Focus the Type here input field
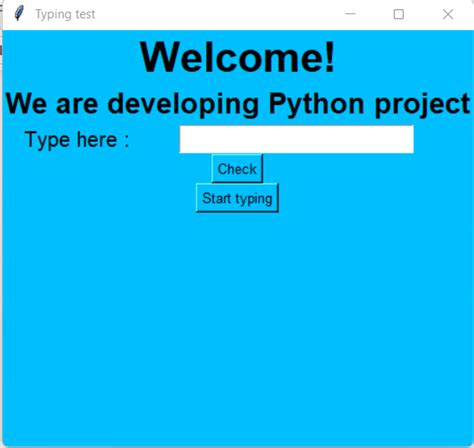Viewport: 474px width, 448px height. click(297, 139)
